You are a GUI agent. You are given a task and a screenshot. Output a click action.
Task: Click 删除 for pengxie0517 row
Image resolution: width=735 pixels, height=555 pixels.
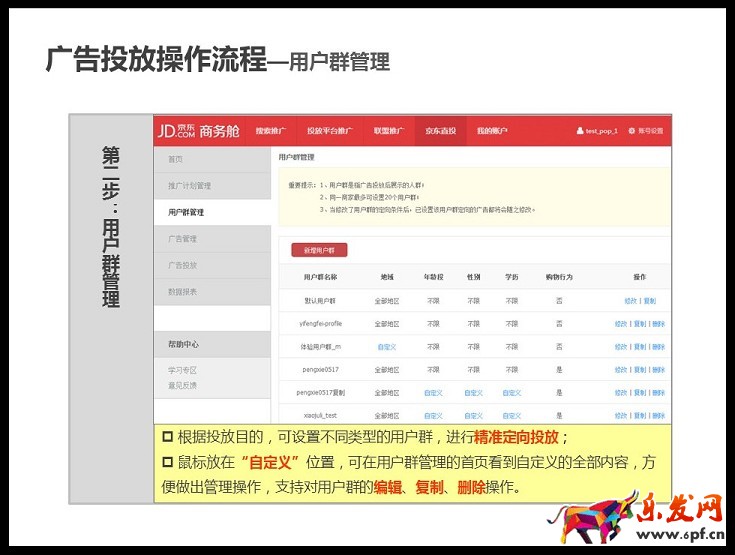(658, 369)
